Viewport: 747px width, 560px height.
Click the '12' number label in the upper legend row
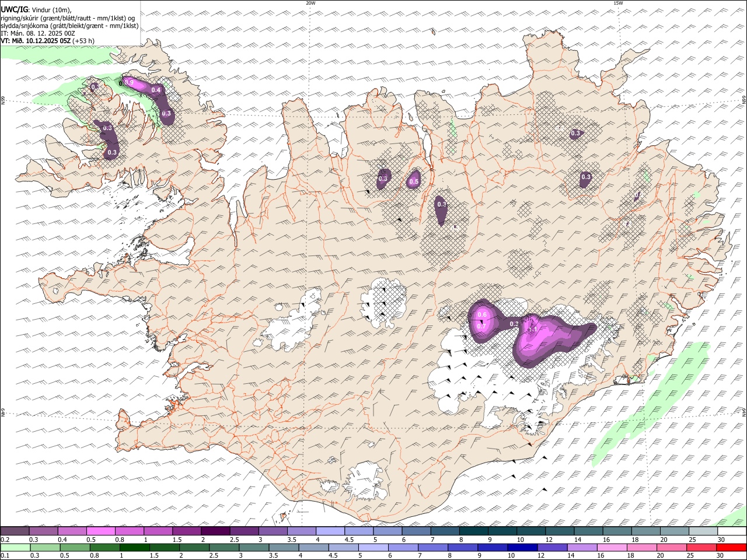tap(549, 540)
